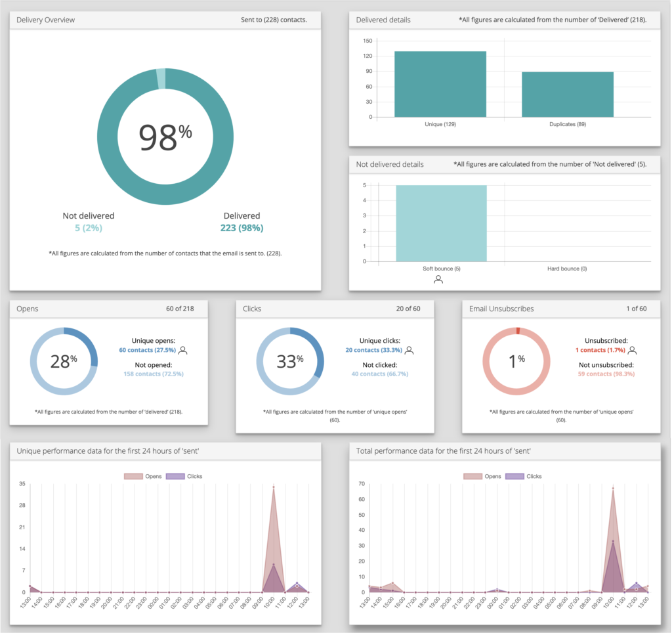Click the 12:00 clicks point in Unique performance chart
672x633 pixels.
[x=297, y=583]
